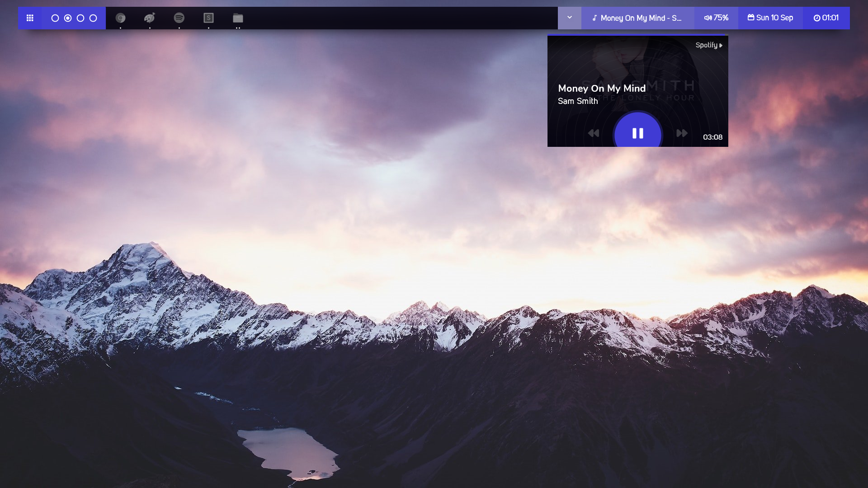868x488 pixels.
Task: Open the 75% volume control
Action: 716,18
